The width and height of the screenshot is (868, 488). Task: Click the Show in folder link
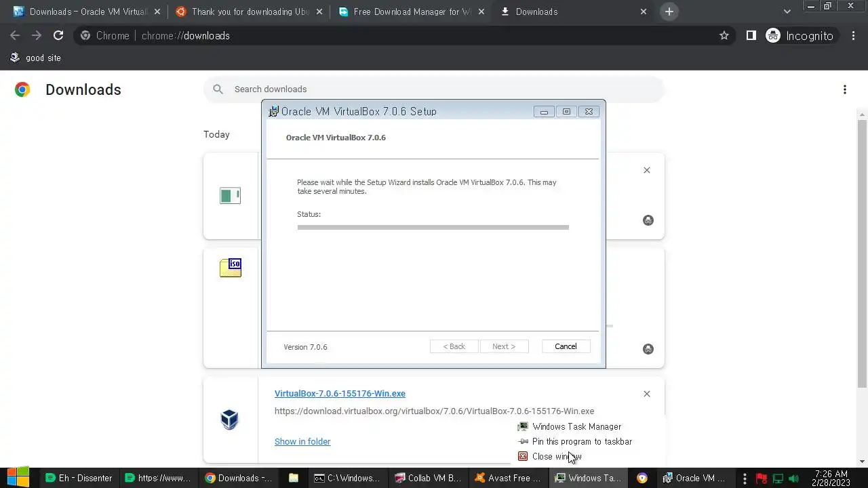point(302,441)
